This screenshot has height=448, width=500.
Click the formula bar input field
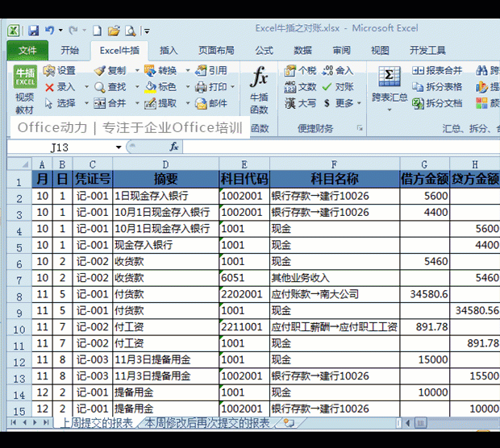[x=341, y=147]
